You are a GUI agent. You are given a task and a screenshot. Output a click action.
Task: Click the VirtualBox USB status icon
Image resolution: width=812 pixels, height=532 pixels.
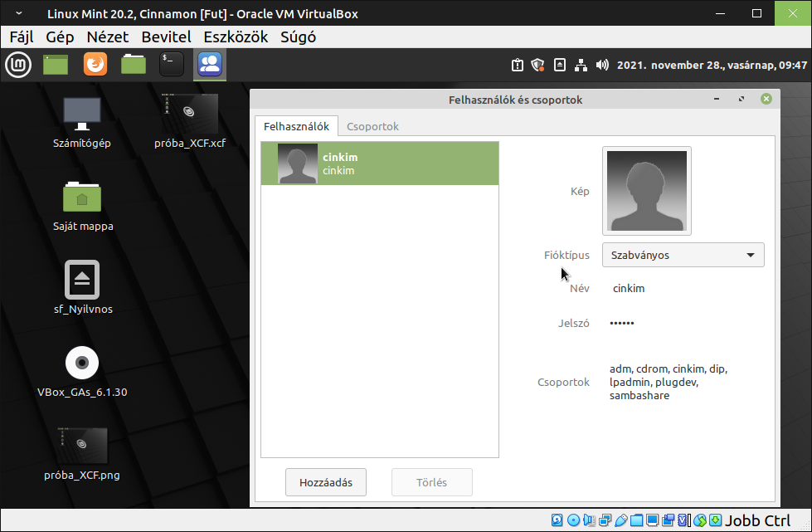click(621, 520)
